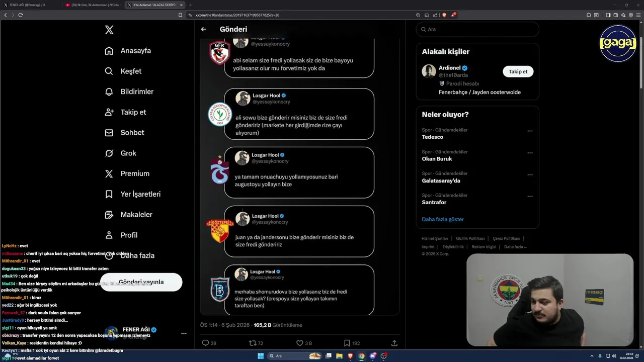
Task: Click the Keşfet magnifier icon
Action: click(x=109, y=71)
